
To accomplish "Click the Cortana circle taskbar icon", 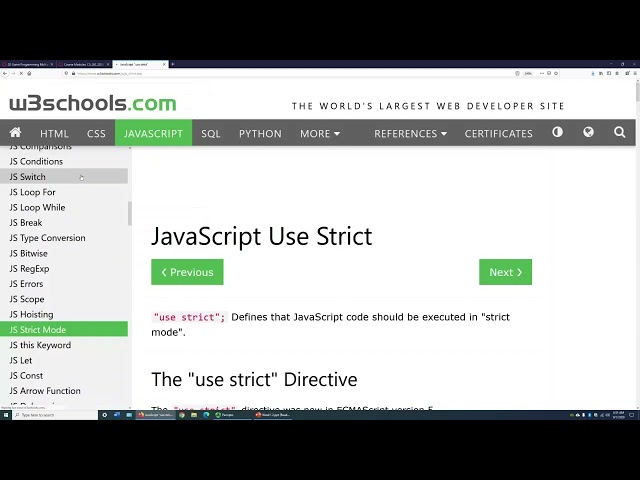I will [x=104, y=415].
